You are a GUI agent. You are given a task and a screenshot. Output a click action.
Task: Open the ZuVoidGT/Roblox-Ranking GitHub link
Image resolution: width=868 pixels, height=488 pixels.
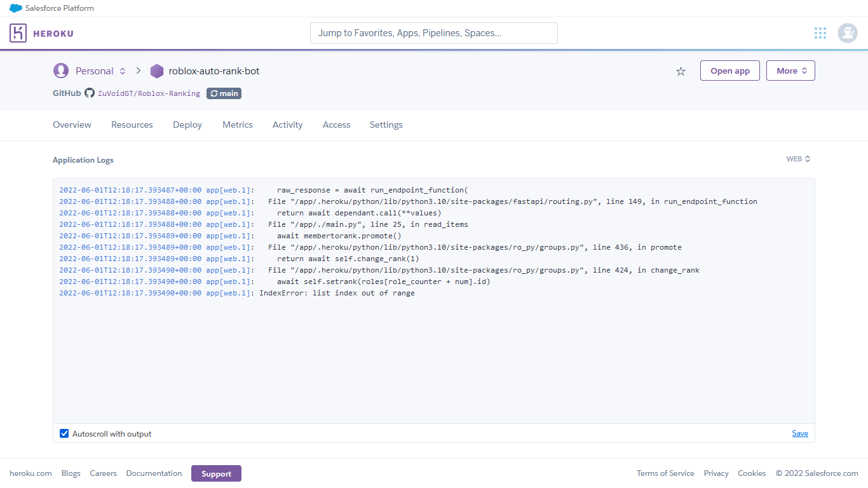tap(149, 93)
